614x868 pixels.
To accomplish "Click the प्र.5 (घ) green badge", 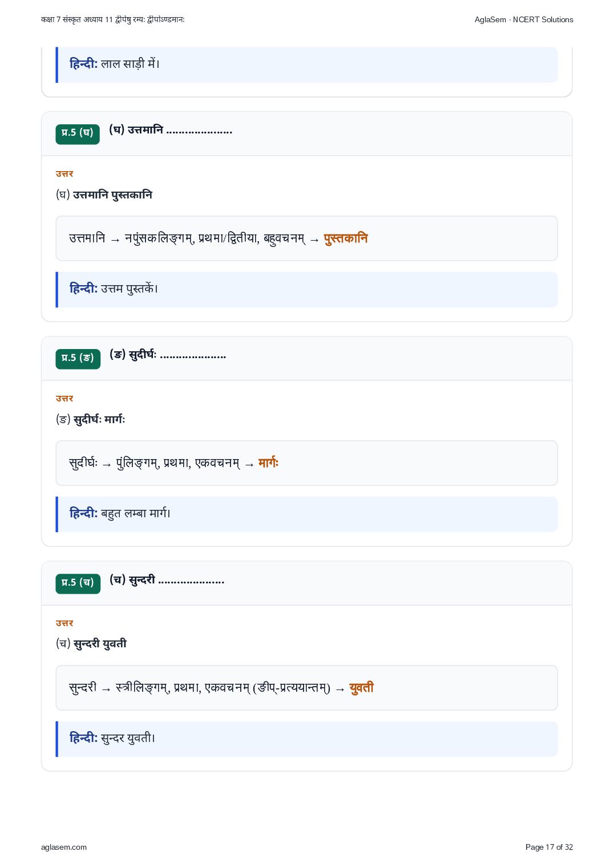I will [78, 133].
